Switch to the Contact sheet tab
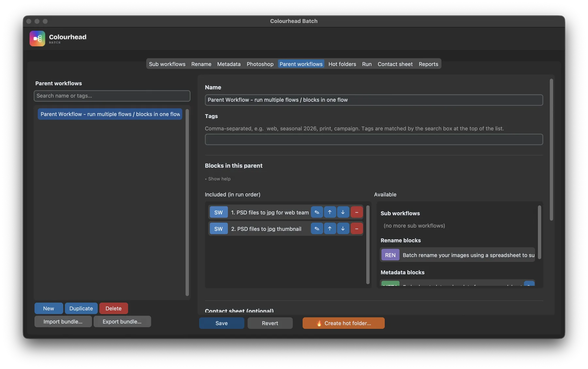Image resolution: width=588 pixels, height=369 pixels. click(x=395, y=64)
